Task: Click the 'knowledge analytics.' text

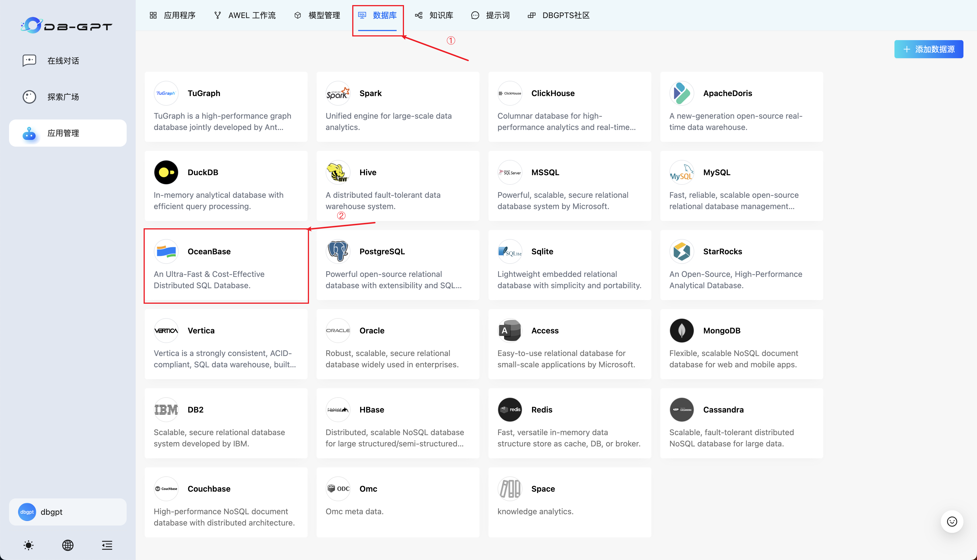Action: coord(535,511)
